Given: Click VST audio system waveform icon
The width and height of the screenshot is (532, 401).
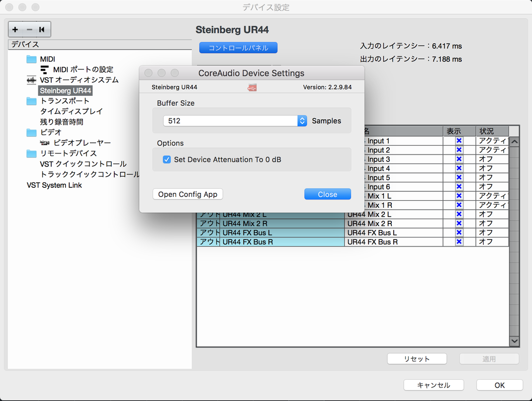Looking at the screenshot, I should [31, 80].
